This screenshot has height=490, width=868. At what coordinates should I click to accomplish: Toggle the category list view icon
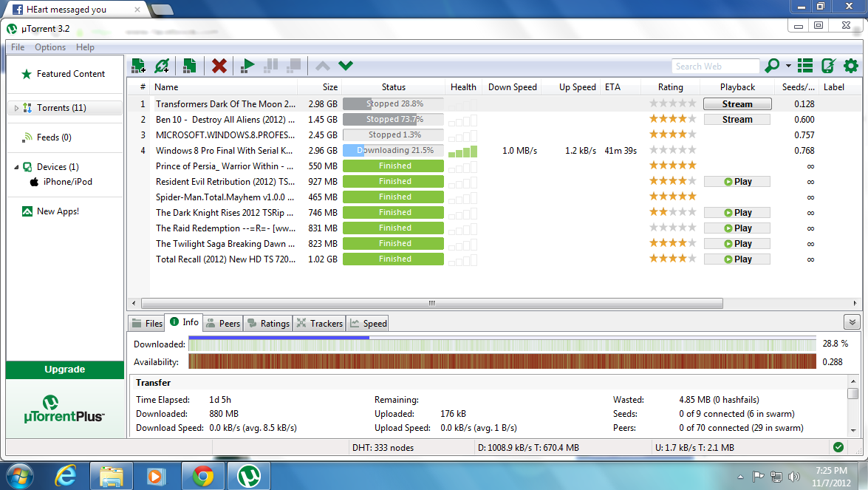(x=805, y=66)
